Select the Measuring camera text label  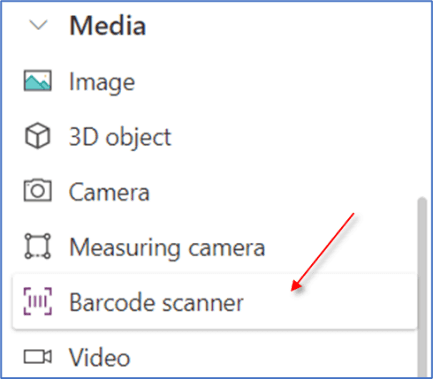coord(167,248)
